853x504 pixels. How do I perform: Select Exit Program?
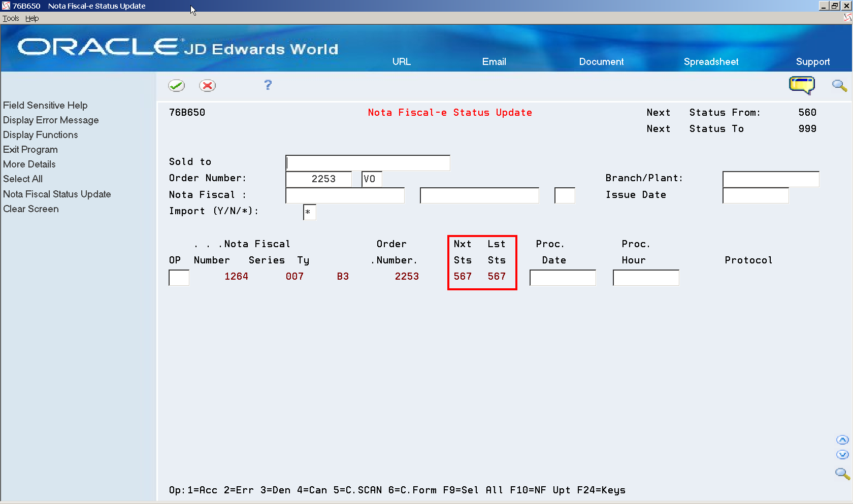click(30, 149)
